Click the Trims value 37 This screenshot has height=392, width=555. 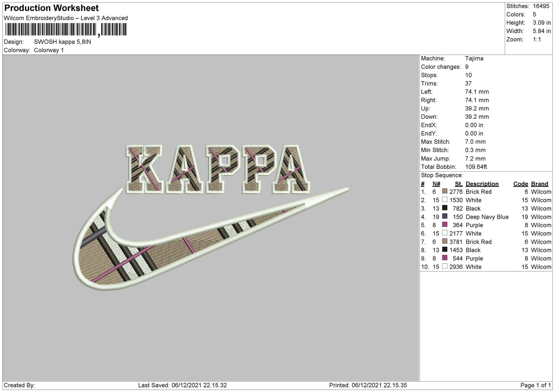[468, 83]
